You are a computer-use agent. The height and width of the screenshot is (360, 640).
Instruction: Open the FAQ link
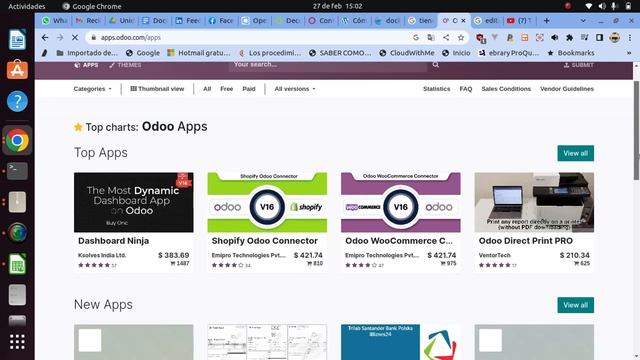[x=466, y=89]
